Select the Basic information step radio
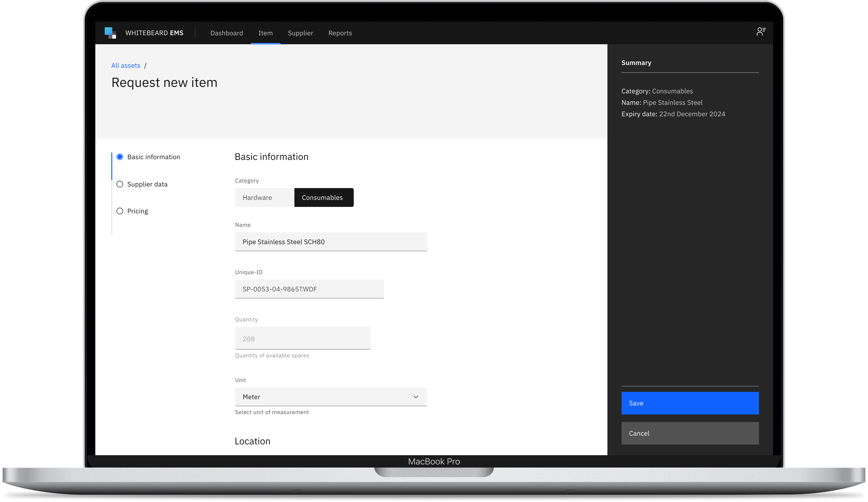Viewport: 868px width, 502px height. click(x=120, y=157)
